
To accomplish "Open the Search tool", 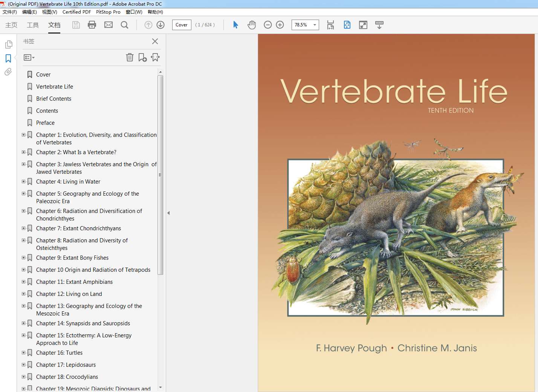I will 124,25.
